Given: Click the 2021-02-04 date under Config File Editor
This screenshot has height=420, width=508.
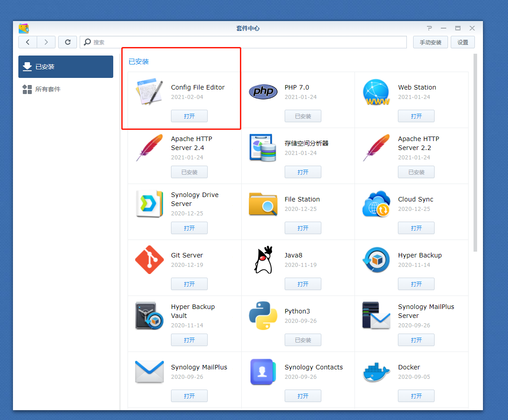Looking at the screenshot, I should tap(187, 97).
